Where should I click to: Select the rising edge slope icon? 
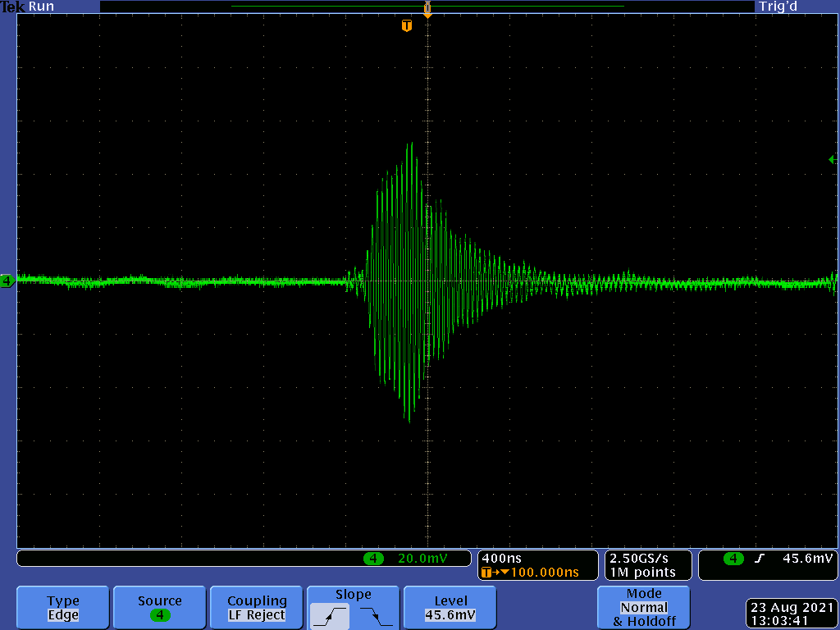click(x=331, y=615)
